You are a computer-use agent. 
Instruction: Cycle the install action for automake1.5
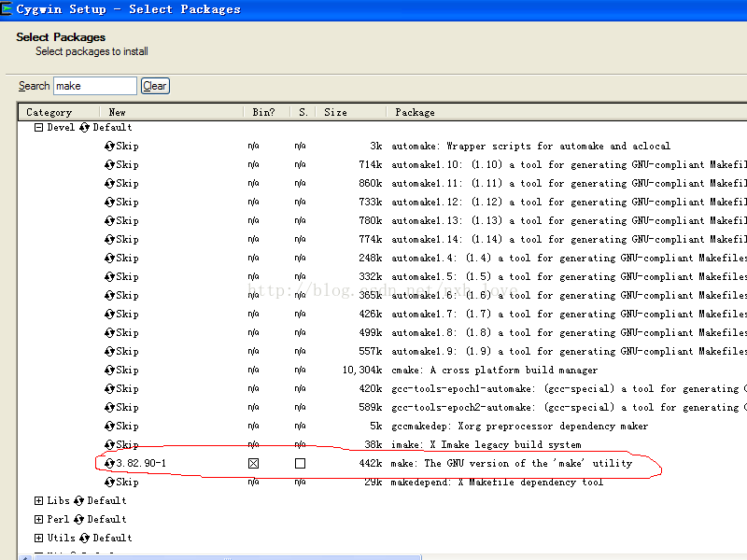(x=109, y=276)
